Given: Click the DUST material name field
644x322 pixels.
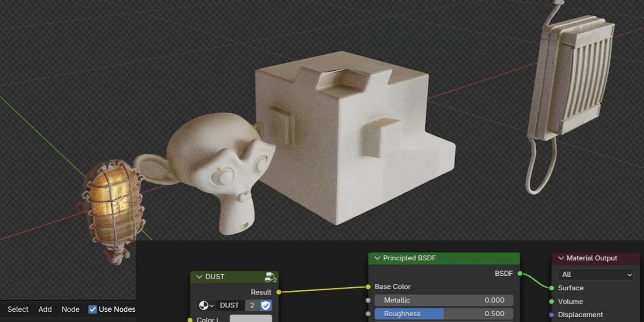Looking at the screenshot, I should pos(231,305).
